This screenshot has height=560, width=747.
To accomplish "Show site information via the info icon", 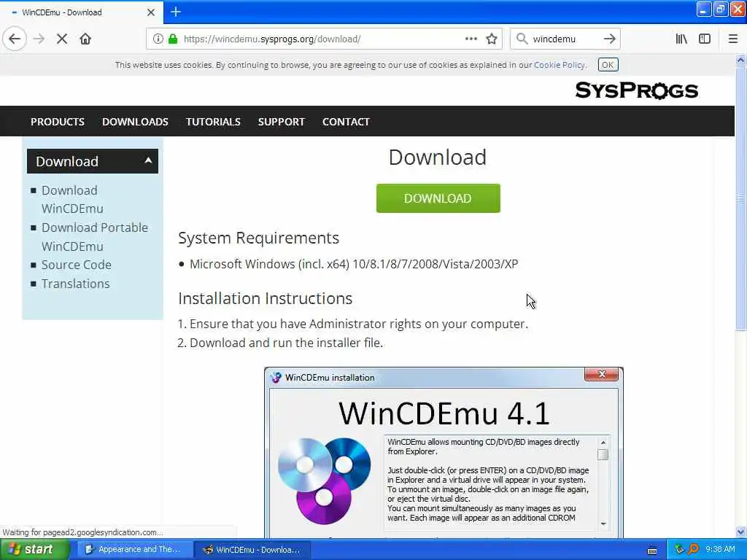I will [158, 39].
